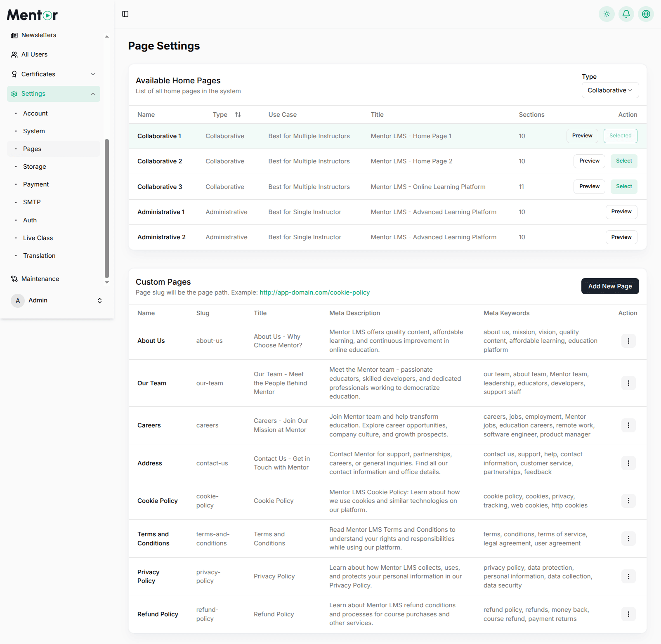
Task: Toggle light theme with sun icon
Action: coord(607,14)
